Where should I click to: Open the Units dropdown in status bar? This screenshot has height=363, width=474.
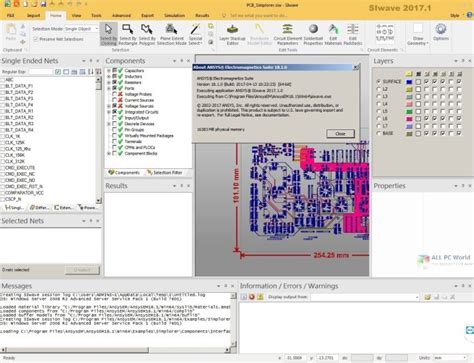pos(450,358)
